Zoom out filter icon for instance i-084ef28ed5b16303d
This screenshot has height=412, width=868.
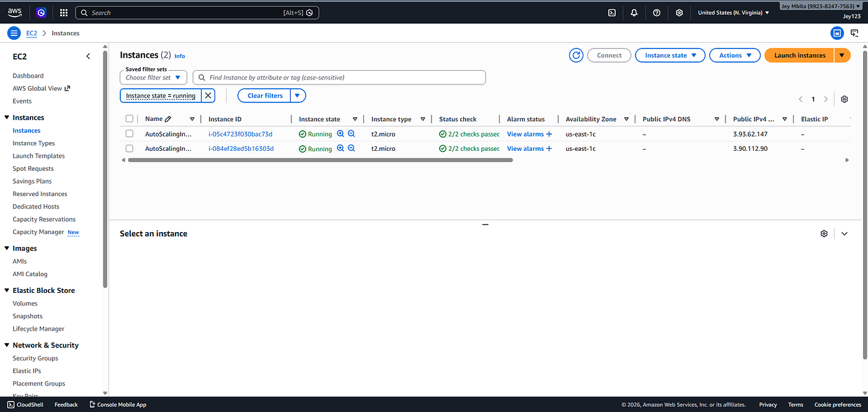pyautogui.click(x=352, y=148)
